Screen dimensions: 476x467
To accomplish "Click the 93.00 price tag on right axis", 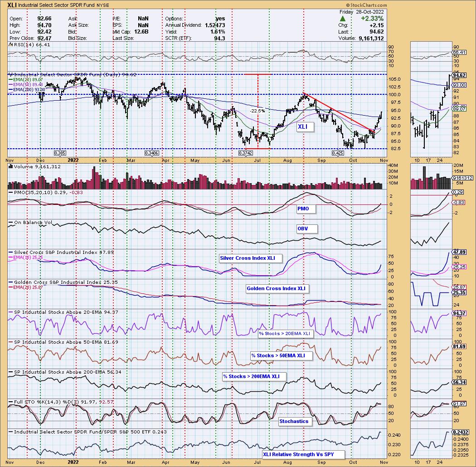I will [x=459, y=85].
